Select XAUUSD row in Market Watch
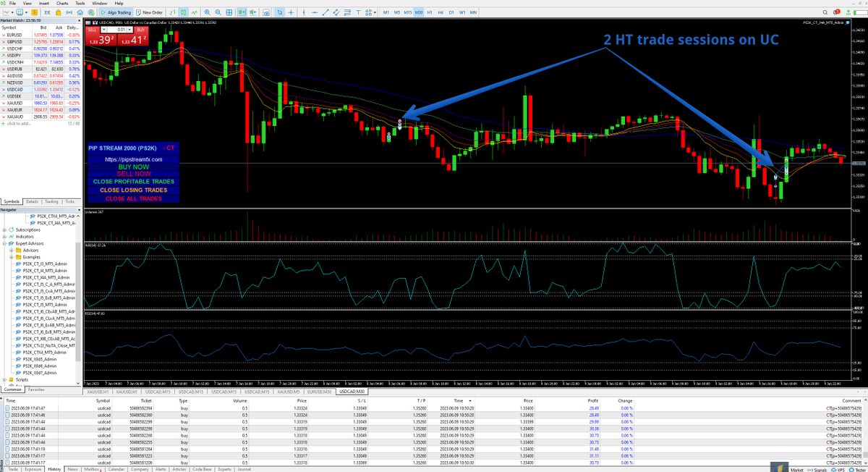This screenshot has width=868, height=472. click(x=42, y=103)
